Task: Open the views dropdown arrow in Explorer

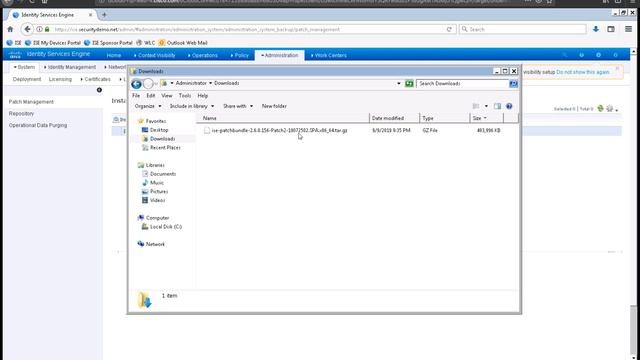Action: pyautogui.click(x=486, y=106)
